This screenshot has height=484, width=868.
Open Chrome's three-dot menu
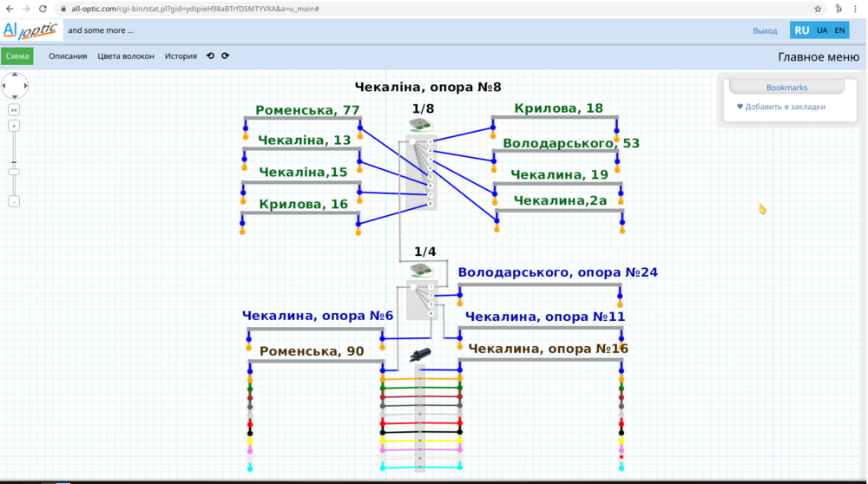pyautogui.click(x=858, y=8)
